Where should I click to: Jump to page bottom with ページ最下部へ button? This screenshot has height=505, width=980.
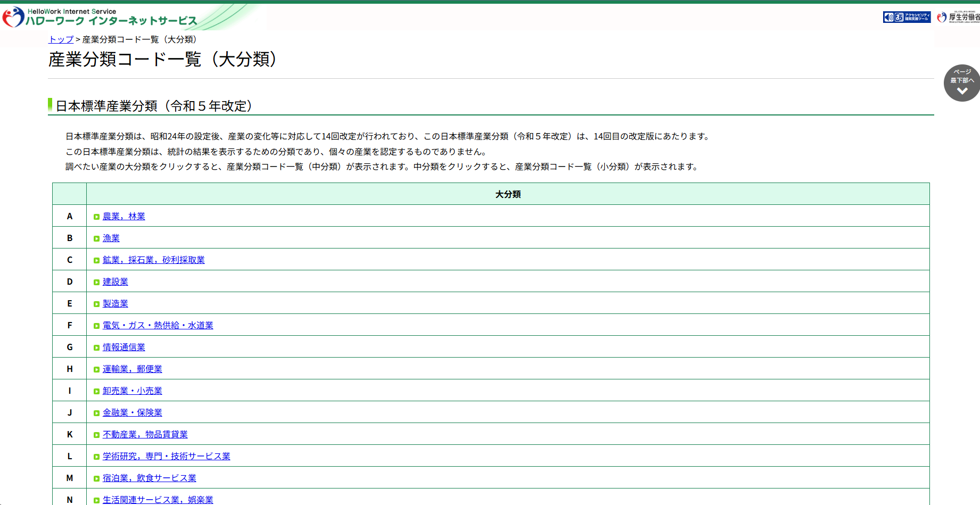[962, 83]
